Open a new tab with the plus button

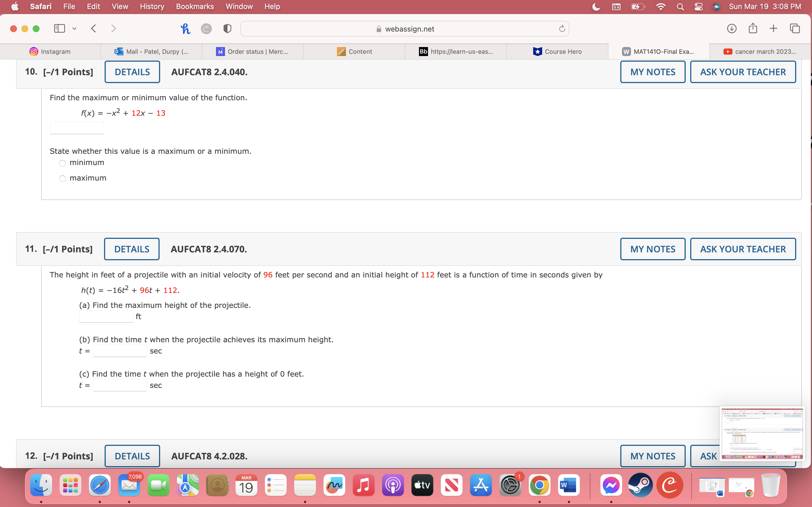[x=773, y=28]
